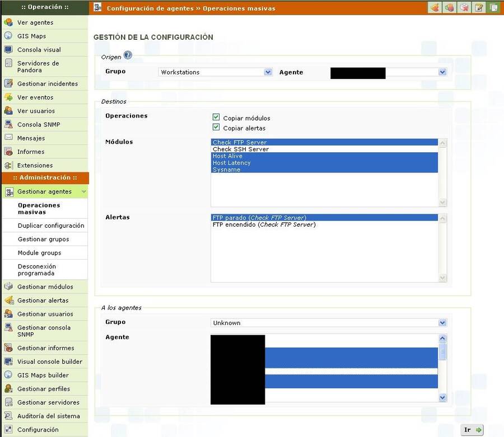This screenshot has width=504, height=437.
Task: Uncheck the Copiar módulos checkbox
Action: (216, 118)
